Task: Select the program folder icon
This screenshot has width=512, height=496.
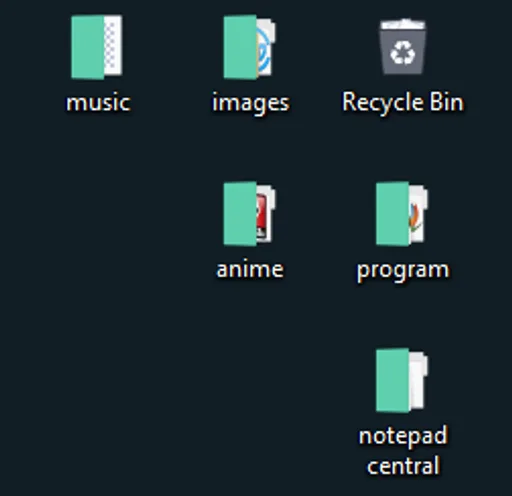Action: (402, 214)
